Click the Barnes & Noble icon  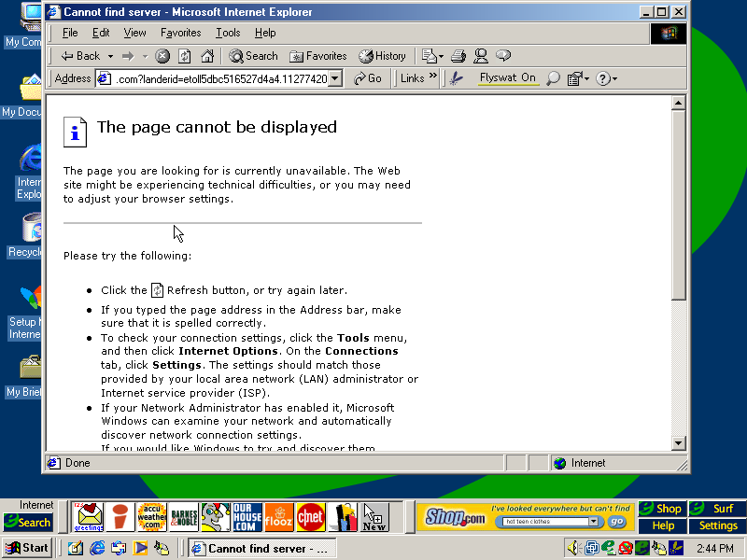(183, 516)
